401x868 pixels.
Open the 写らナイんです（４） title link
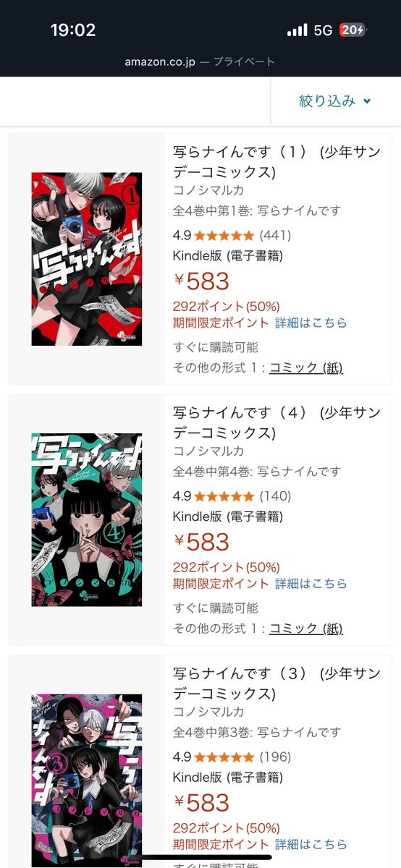tap(277, 422)
